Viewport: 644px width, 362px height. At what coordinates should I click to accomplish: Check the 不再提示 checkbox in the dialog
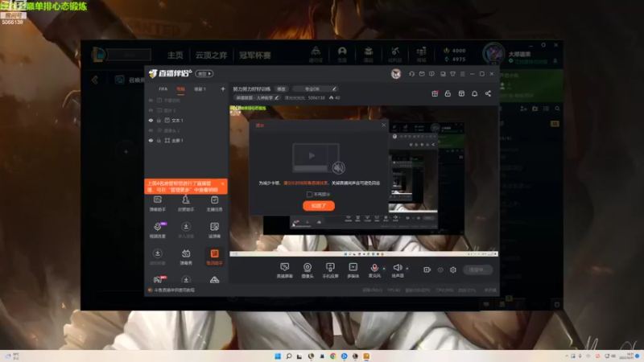pyautogui.click(x=309, y=194)
